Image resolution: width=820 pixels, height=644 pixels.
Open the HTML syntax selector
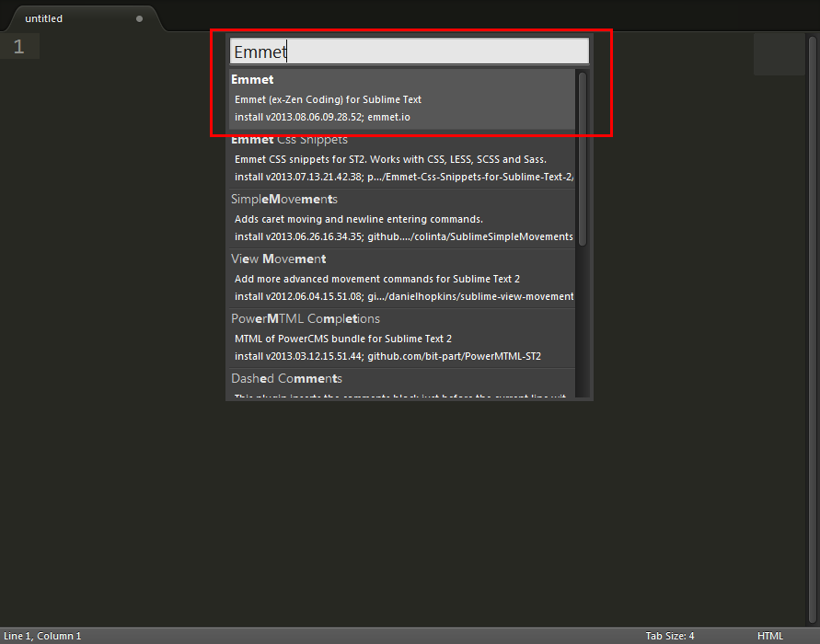coord(770,636)
